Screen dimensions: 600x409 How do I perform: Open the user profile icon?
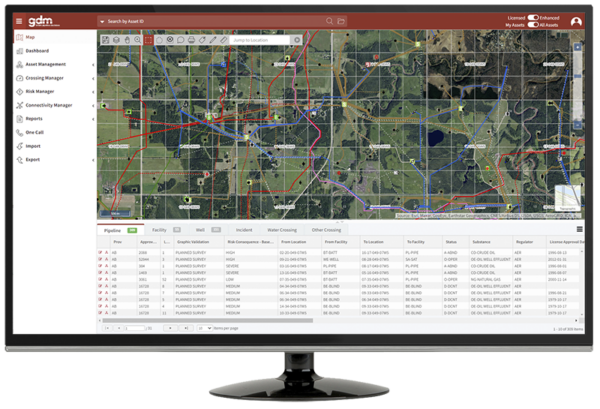(x=577, y=20)
